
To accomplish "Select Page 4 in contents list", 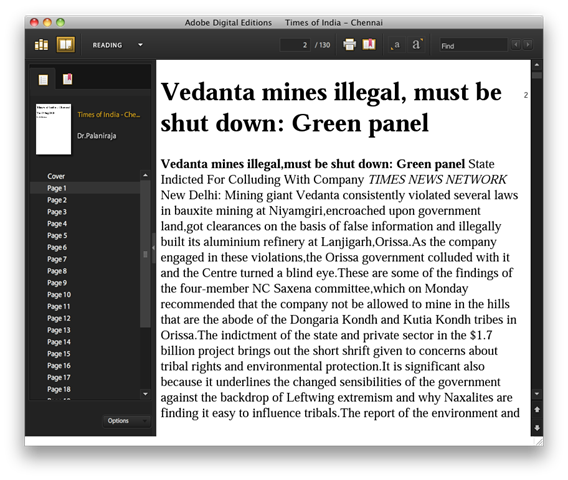I will point(85,224).
